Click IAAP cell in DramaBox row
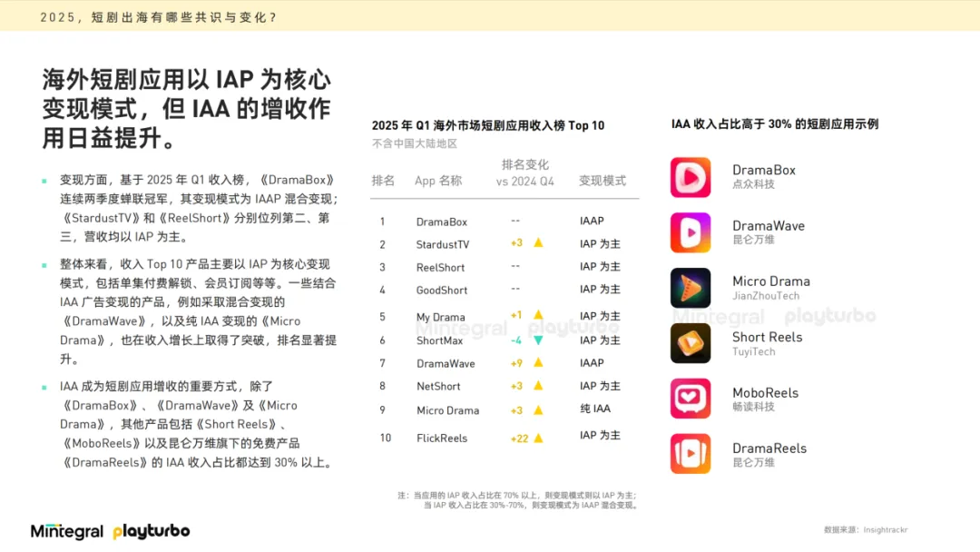 point(592,221)
